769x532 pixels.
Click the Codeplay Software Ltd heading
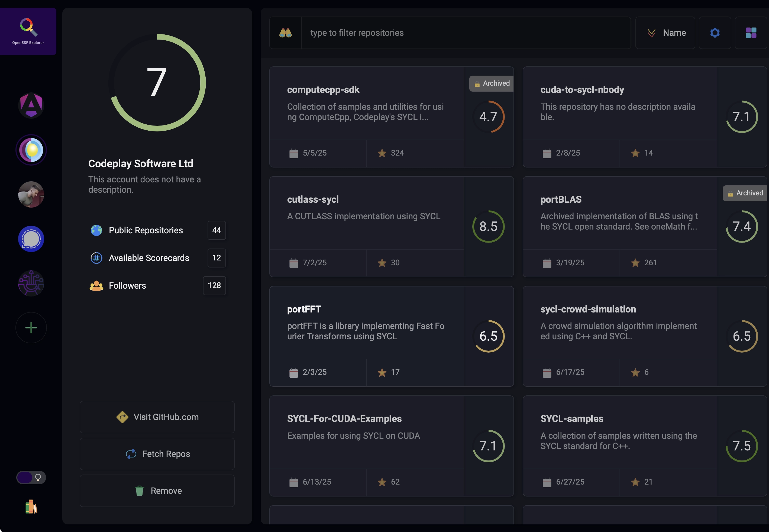coord(141,164)
